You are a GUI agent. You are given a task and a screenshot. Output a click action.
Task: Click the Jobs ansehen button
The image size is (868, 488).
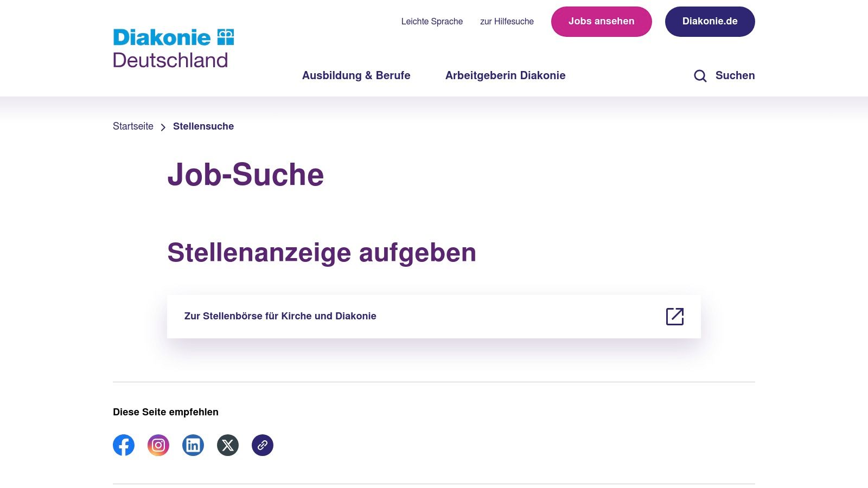[x=601, y=22]
